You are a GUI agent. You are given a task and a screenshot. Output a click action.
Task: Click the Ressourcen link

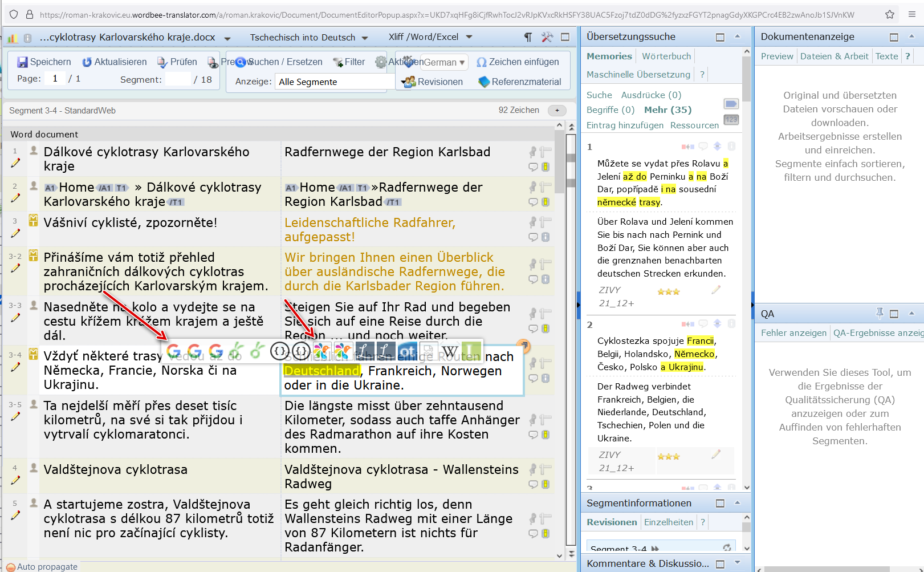tap(694, 125)
